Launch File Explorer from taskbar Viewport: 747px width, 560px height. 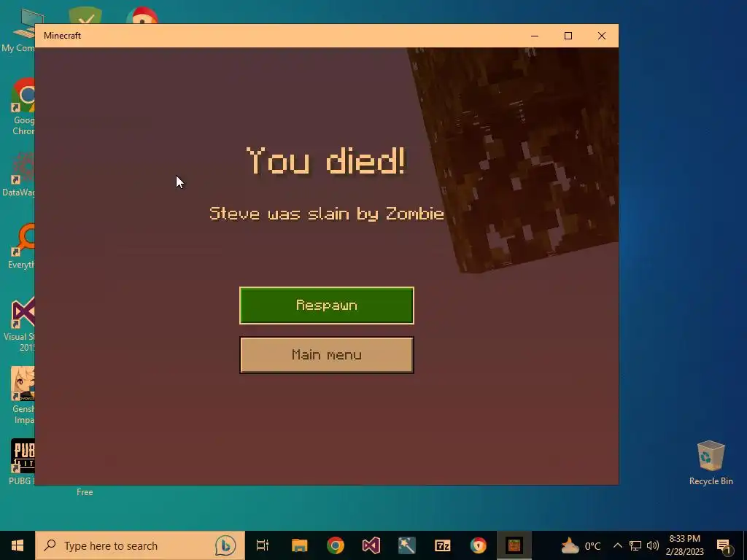(300, 545)
